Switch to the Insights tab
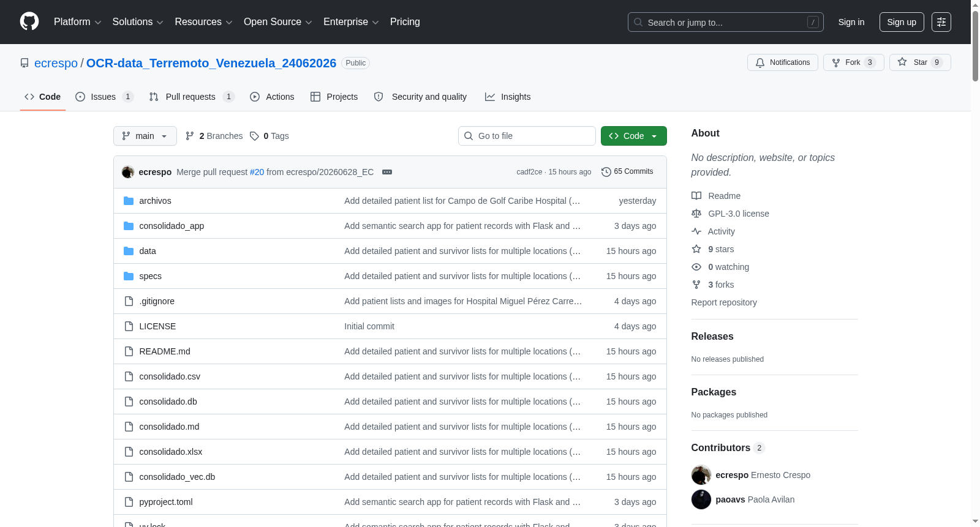 coord(508,97)
